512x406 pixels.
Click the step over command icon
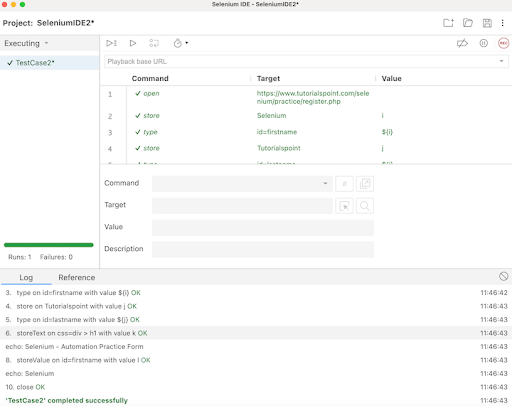pyautogui.click(x=154, y=43)
